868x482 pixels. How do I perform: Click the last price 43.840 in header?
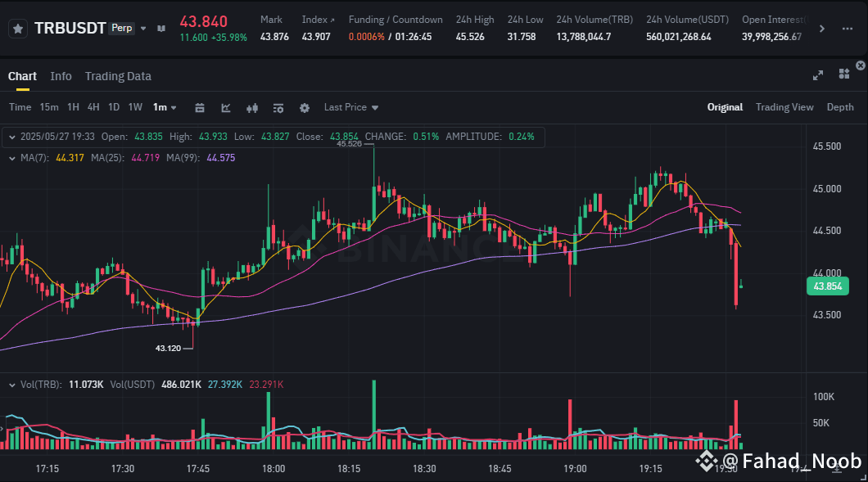204,21
